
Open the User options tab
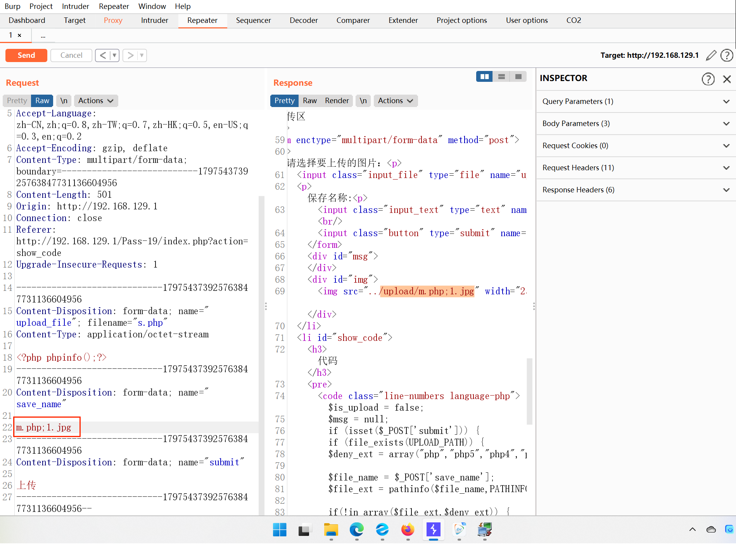point(527,21)
